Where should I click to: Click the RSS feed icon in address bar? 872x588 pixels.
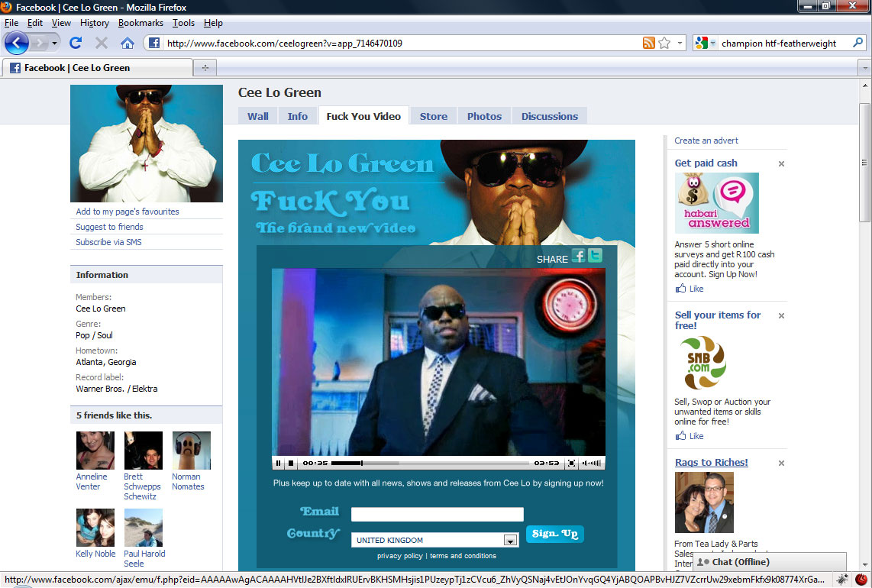pyautogui.click(x=648, y=43)
